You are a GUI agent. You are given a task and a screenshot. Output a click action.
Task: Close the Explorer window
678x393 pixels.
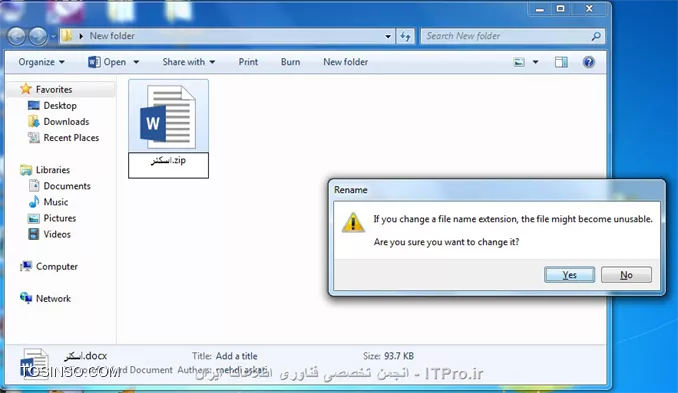[x=589, y=9]
